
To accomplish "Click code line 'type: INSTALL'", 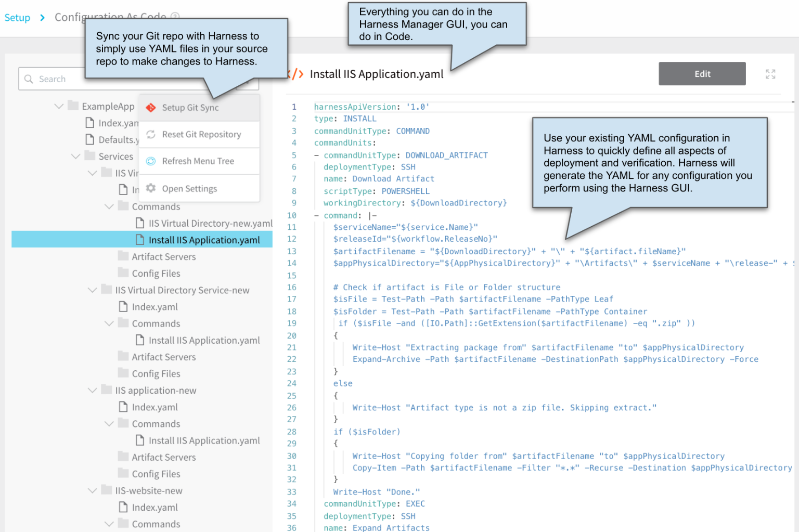I will pos(345,119).
